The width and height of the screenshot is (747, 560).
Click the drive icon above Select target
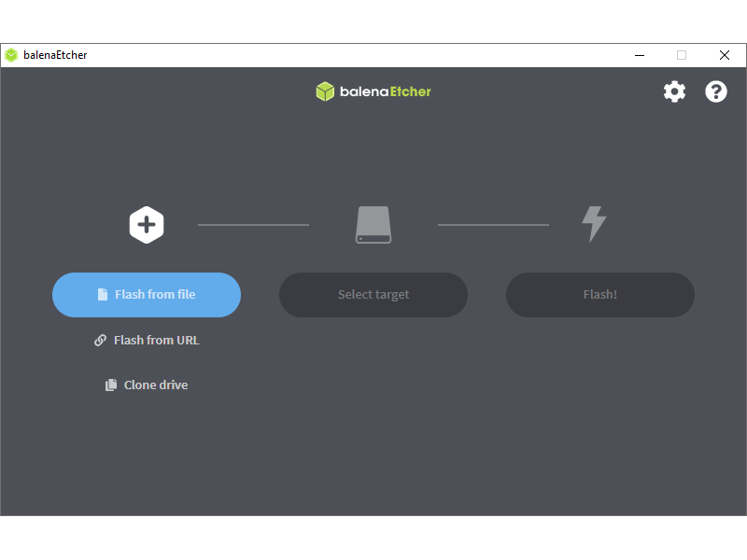tap(373, 225)
